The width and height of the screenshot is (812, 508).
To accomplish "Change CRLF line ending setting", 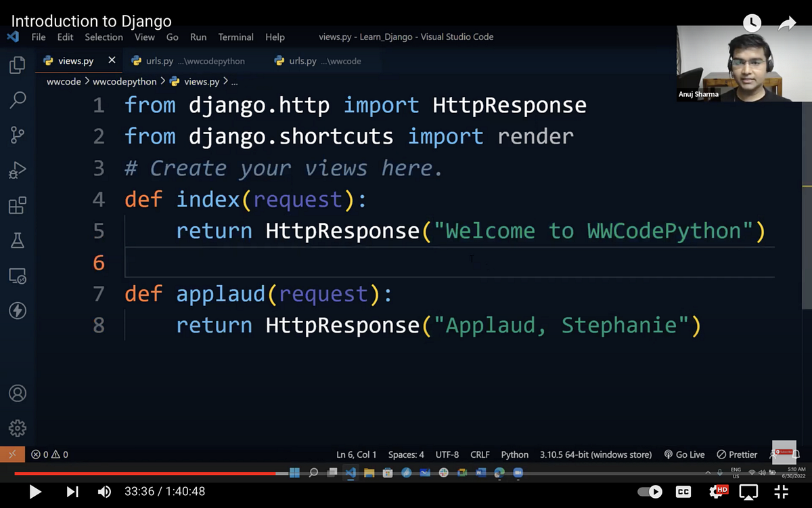I will tap(479, 454).
